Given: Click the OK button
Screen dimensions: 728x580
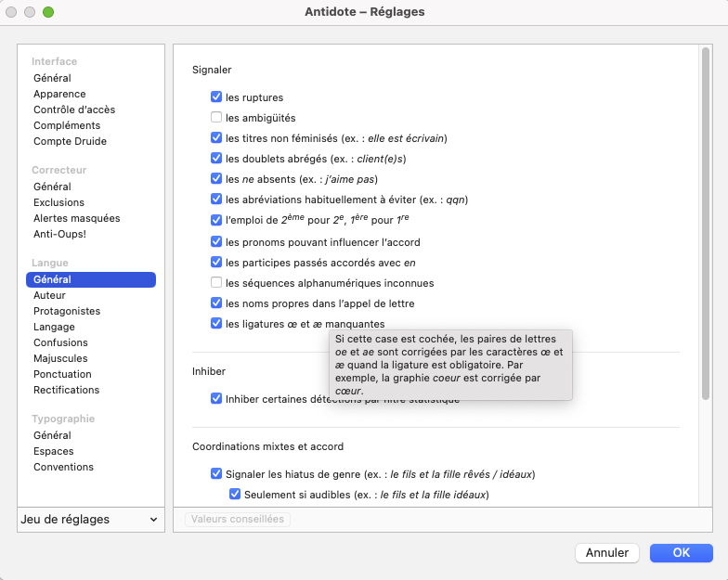Looking at the screenshot, I should point(681,552).
